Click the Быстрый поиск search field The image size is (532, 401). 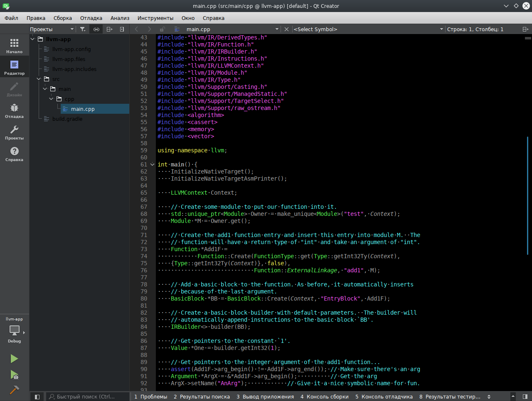click(x=87, y=396)
